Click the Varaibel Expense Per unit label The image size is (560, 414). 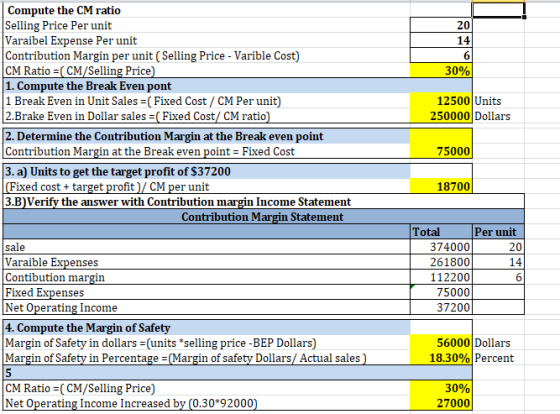point(71,41)
